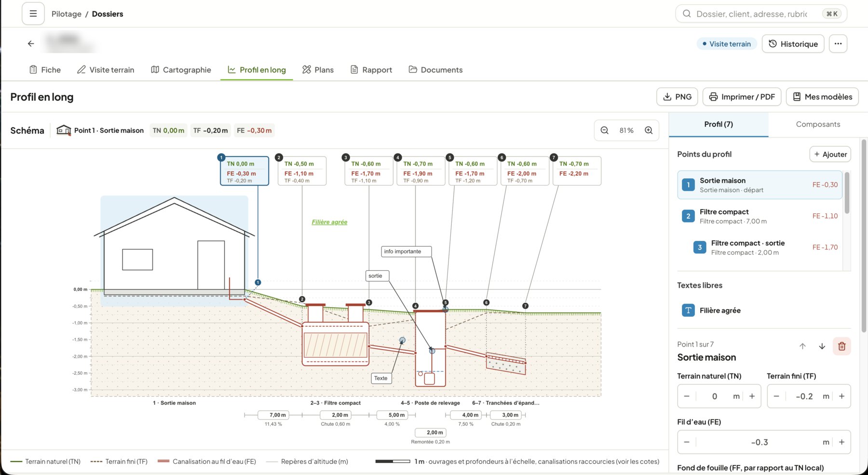
Task: Select Filtre compact in points list
Action: (x=759, y=216)
